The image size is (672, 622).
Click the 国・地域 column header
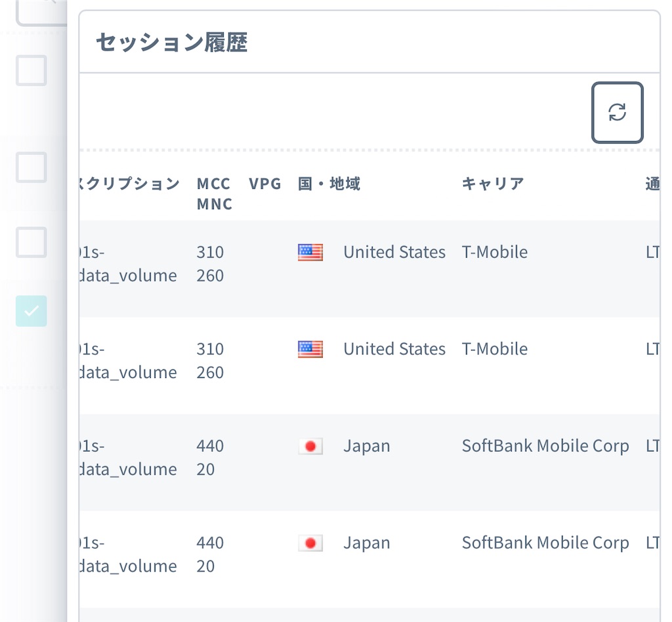(x=329, y=184)
